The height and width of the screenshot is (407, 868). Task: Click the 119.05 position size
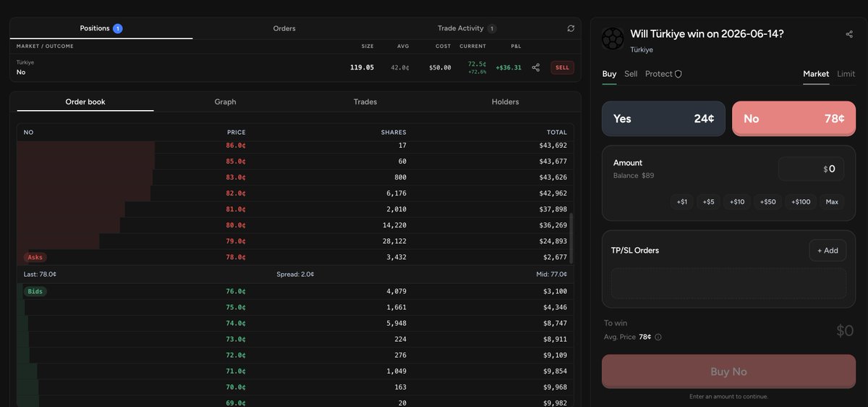click(362, 67)
